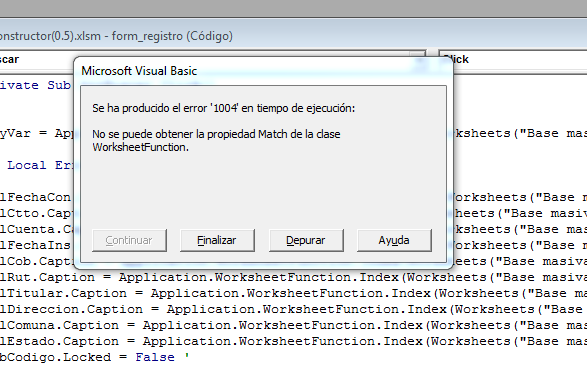Click the Locked = False code line
This screenshot has width=587, height=367.
point(94,357)
